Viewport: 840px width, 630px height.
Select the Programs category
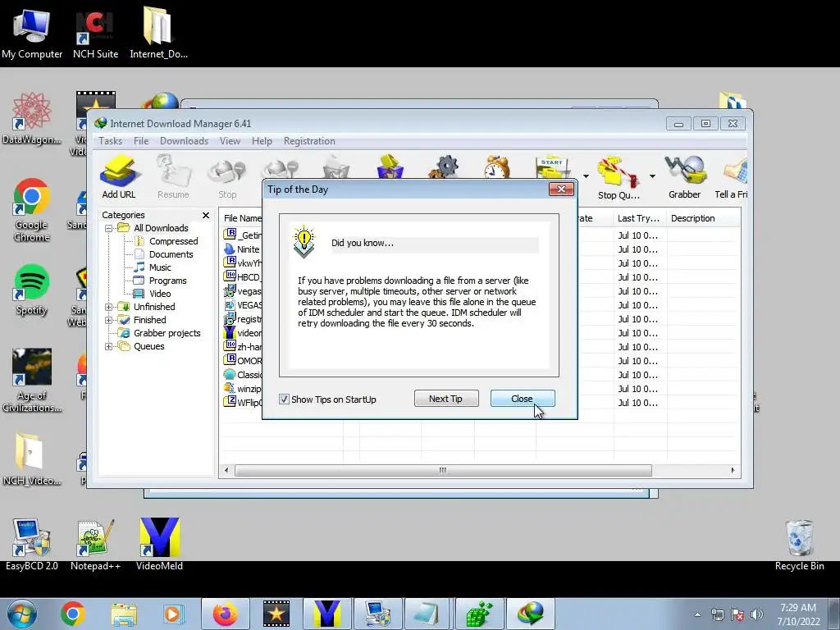click(x=167, y=281)
